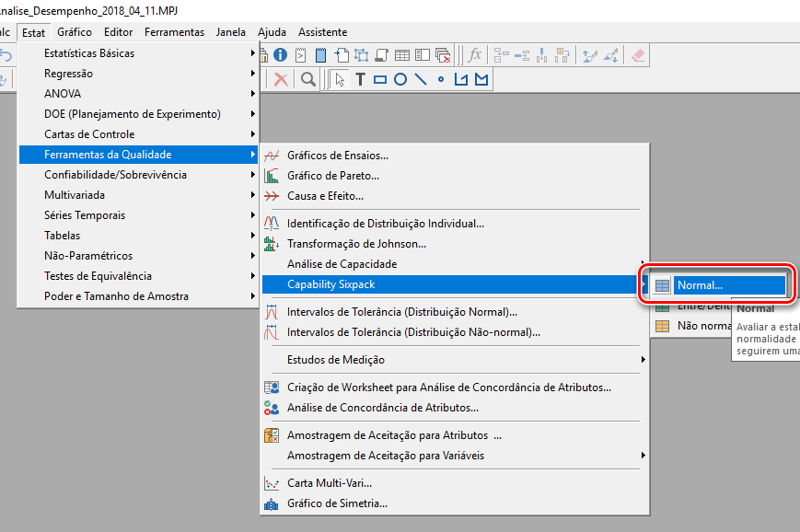Viewport: 800px width, 532px height.
Task: Select the Ellipse drawing tool
Action: [400, 80]
